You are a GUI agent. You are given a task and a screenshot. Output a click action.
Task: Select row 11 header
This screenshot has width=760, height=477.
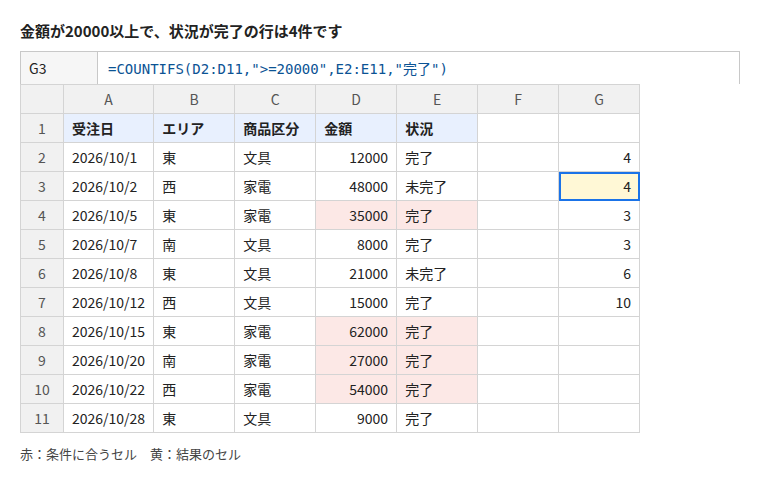[x=42, y=418]
